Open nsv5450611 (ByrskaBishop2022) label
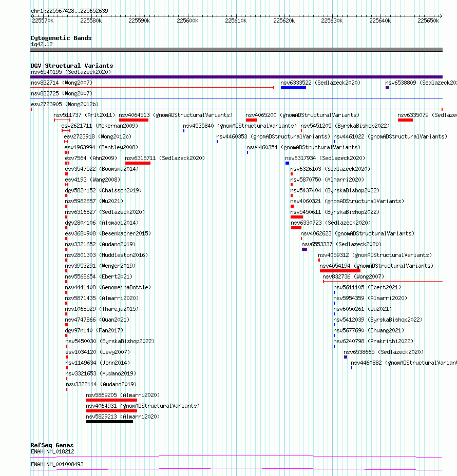This screenshot has width=457, height=476. click(335, 212)
